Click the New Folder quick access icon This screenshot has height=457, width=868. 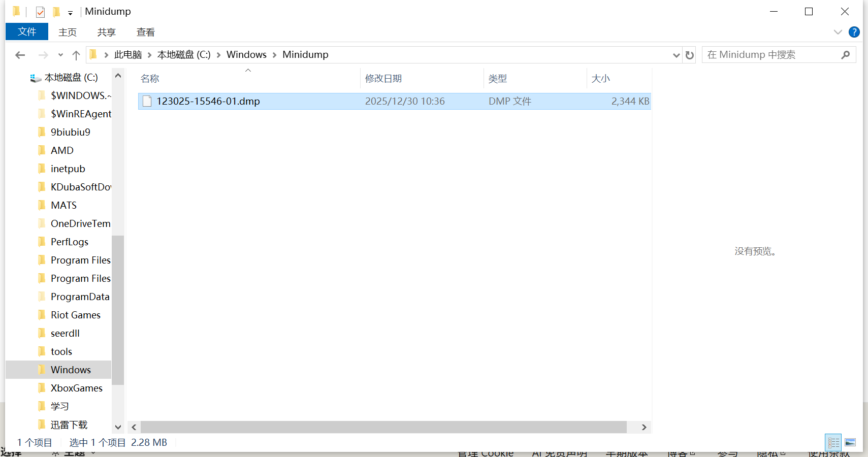coord(56,12)
